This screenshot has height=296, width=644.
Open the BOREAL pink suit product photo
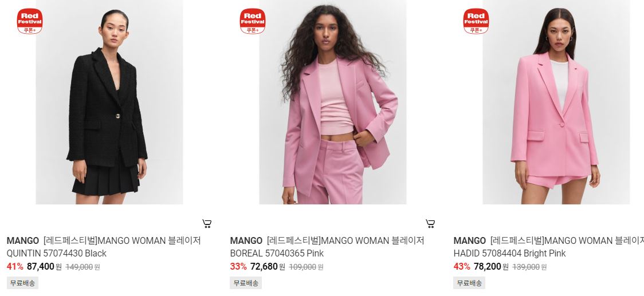333,102
